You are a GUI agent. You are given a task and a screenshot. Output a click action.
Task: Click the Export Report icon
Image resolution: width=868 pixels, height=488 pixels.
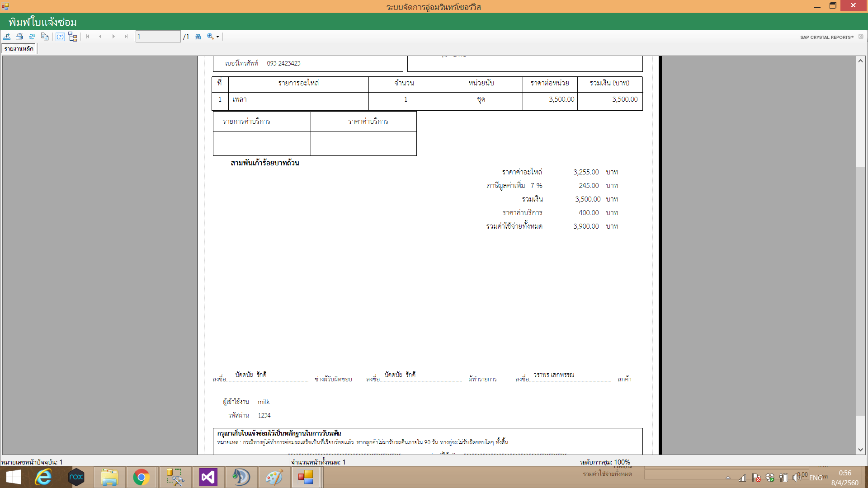pyautogui.click(x=7, y=37)
